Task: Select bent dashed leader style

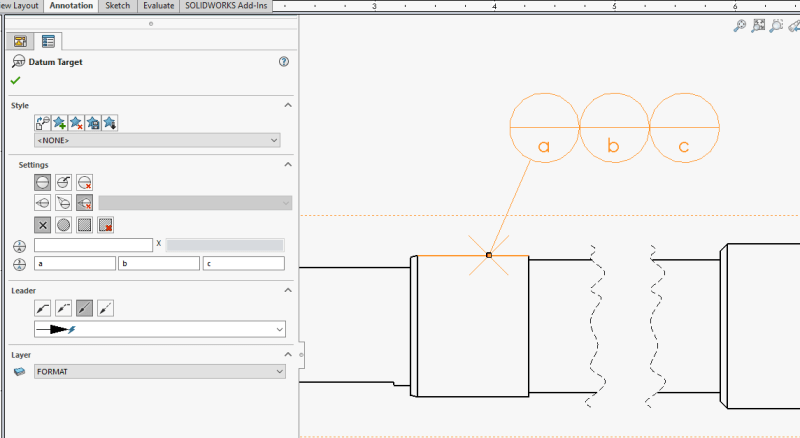Action: click(63, 308)
